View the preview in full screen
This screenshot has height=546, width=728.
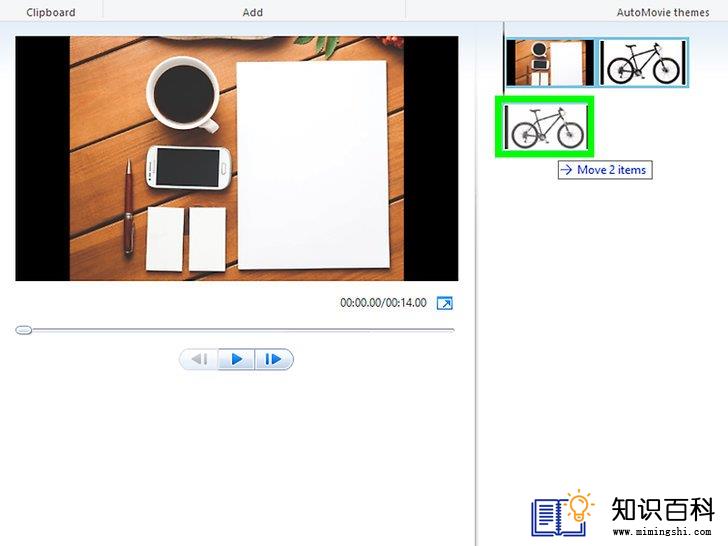point(444,303)
